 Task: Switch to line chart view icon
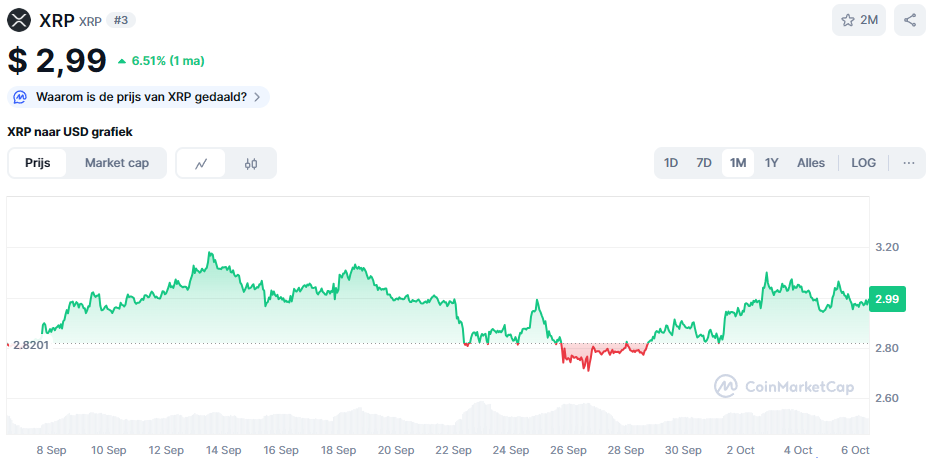[201, 163]
